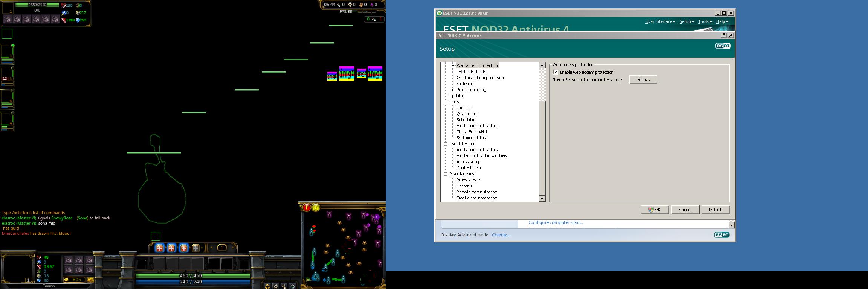Click the question mark help button in the Setup dialog
Viewport: 868px width, 289px height.
pyautogui.click(x=724, y=35)
